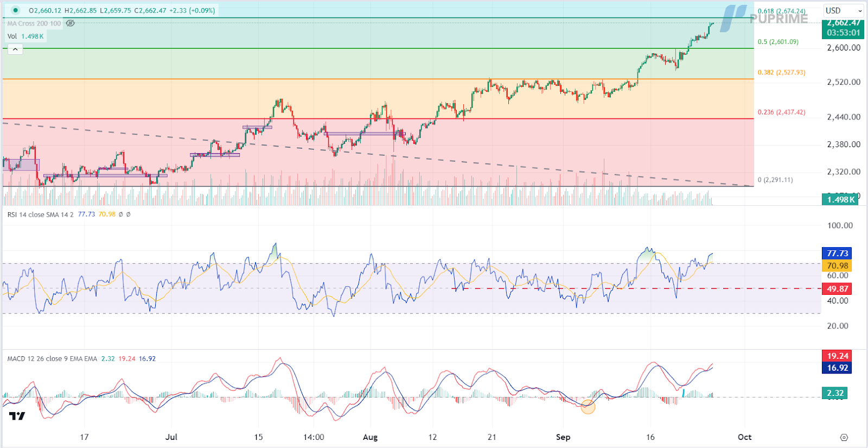Click the low price L2,659.75 value
Image resolution: width=868 pixels, height=448 pixels.
coord(116,10)
